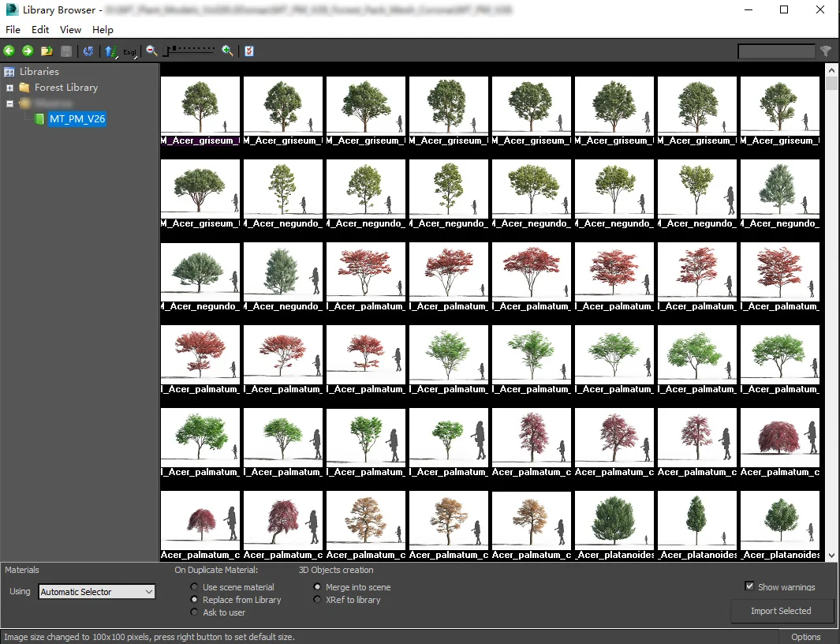Open the Edit menu
The width and height of the screenshot is (840, 644).
[40, 29]
